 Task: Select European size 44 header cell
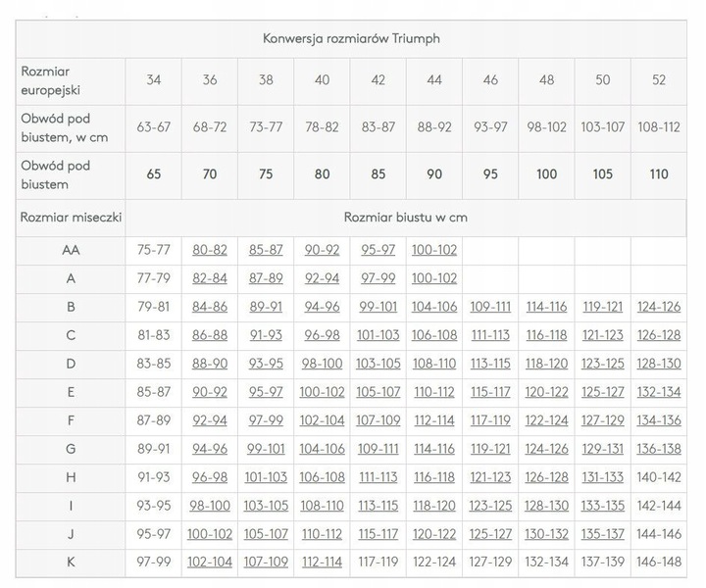[x=434, y=80]
